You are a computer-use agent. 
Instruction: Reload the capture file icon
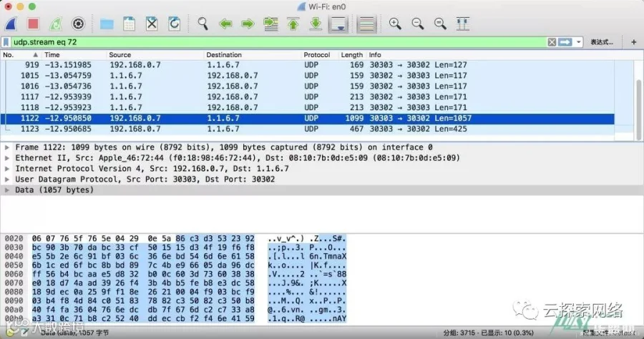[x=174, y=24]
